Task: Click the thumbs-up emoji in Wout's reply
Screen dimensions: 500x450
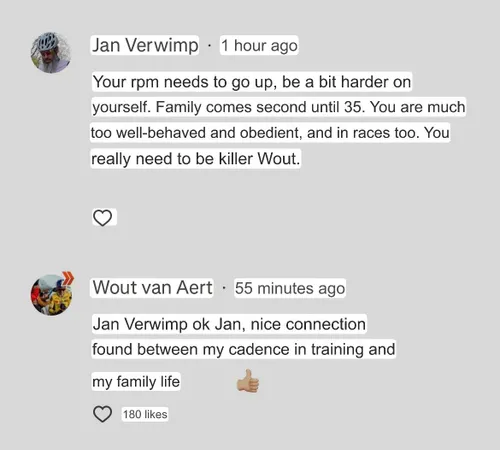Action: point(248,381)
